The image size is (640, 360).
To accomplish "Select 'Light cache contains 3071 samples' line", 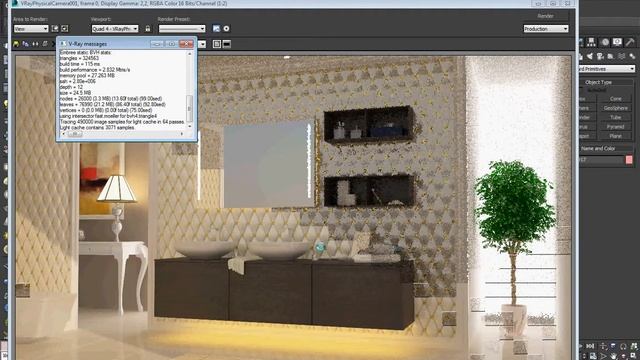I will click(97, 127).
